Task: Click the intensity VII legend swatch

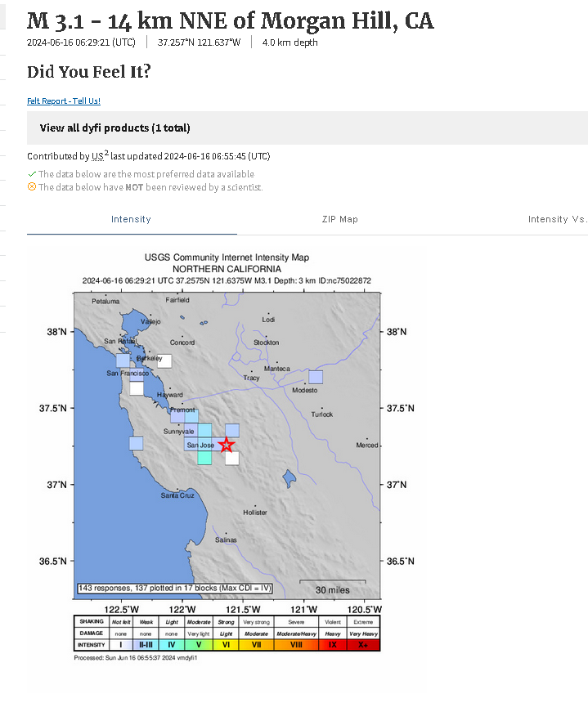Action: [x=257, y=645]
